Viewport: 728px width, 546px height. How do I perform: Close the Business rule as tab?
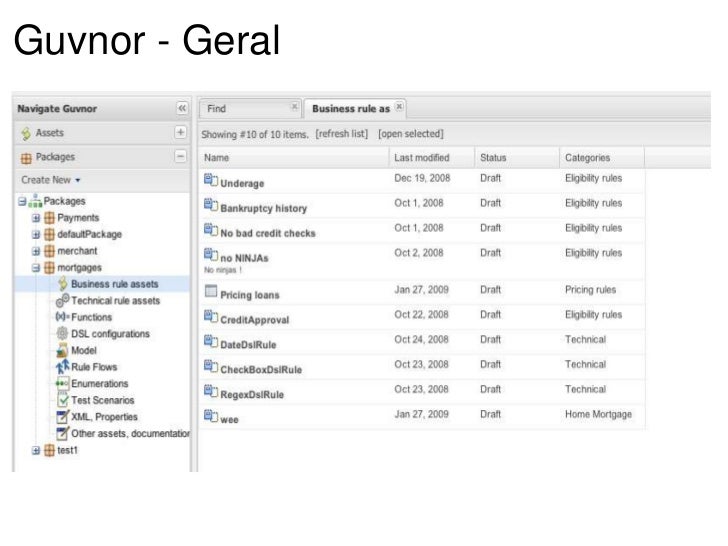[x=399, y=106]
